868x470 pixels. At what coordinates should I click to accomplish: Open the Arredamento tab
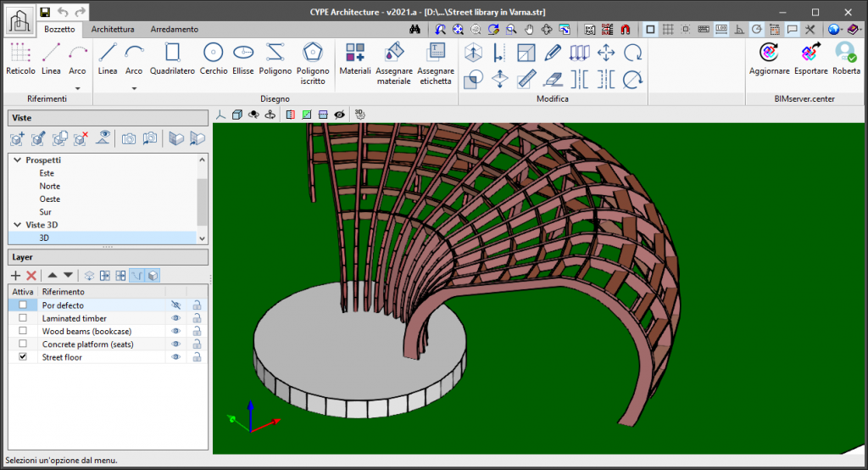tap(174, 29)
